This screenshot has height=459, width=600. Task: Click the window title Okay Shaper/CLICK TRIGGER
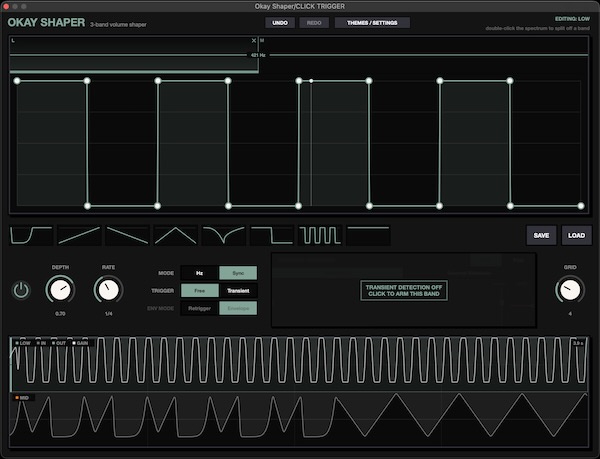point(300,6)
